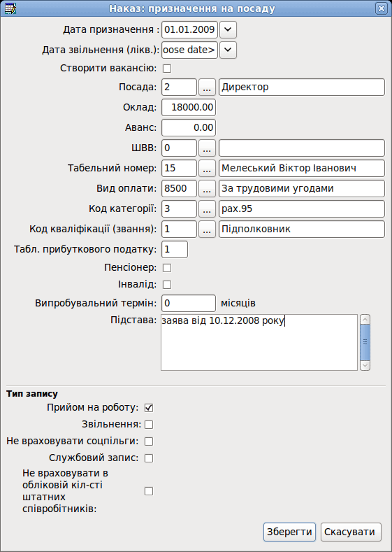Tick the Звільнення checkbox
This screenshot has height=552, width=392.
point(149,425)
